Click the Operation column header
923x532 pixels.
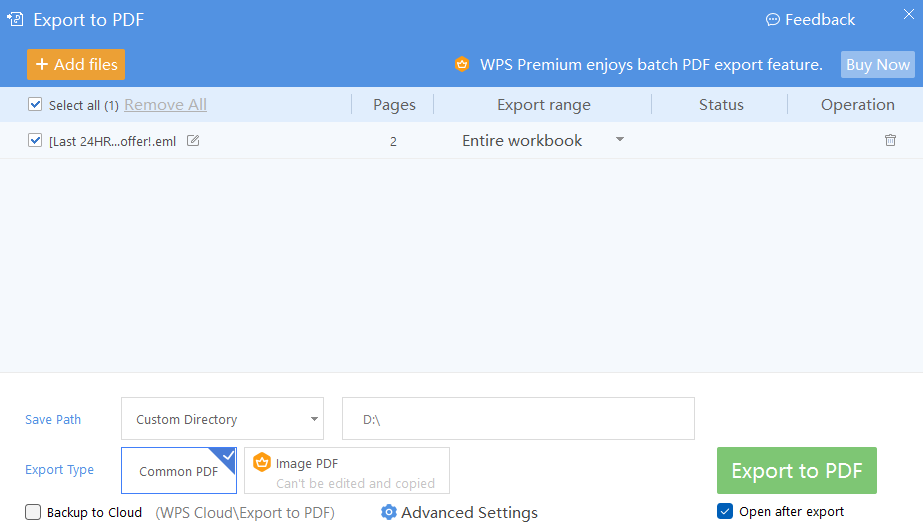[x=858, y=105]
